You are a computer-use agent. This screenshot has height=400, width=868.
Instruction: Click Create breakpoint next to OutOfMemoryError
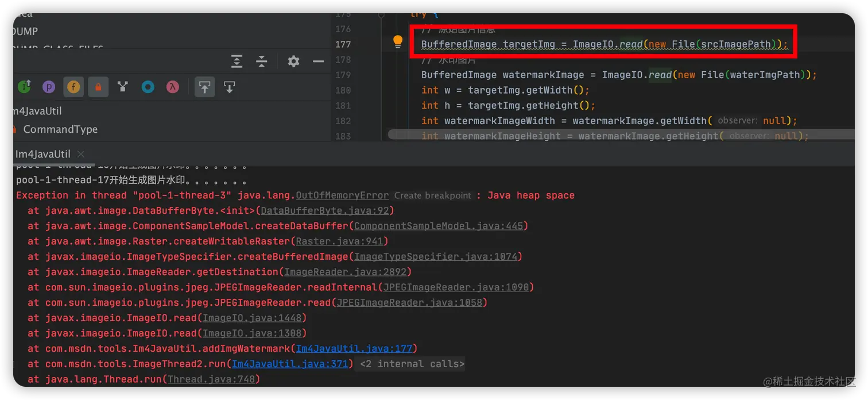[433, 195]
